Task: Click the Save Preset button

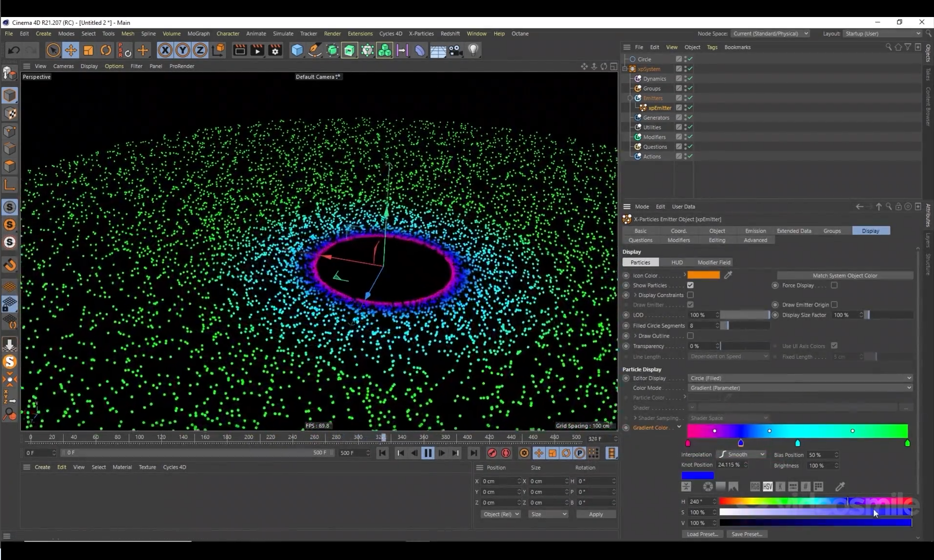Action: [x=747, y=534]
